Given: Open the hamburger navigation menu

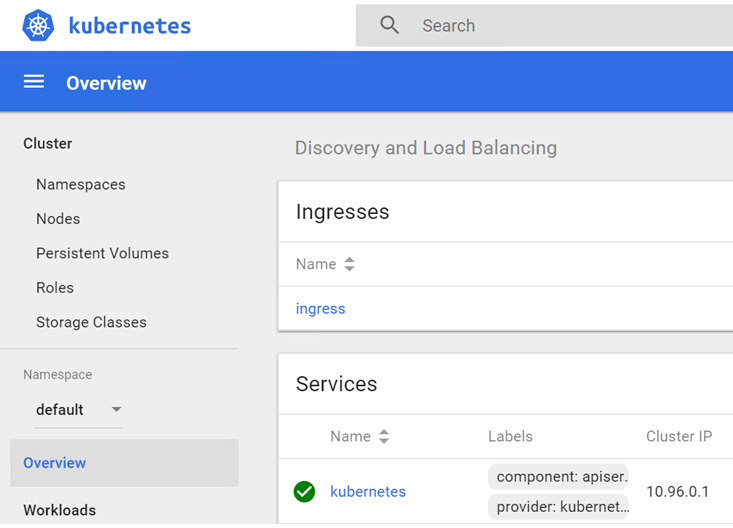Looking at the screenshot, I should (x=34, y=82).
